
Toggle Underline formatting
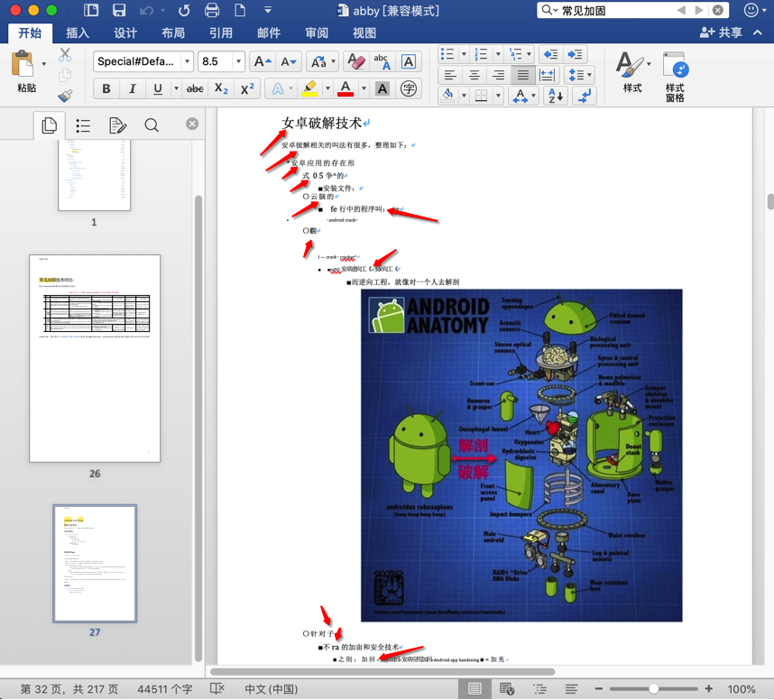pyautogui.click(x=158, y=89)
